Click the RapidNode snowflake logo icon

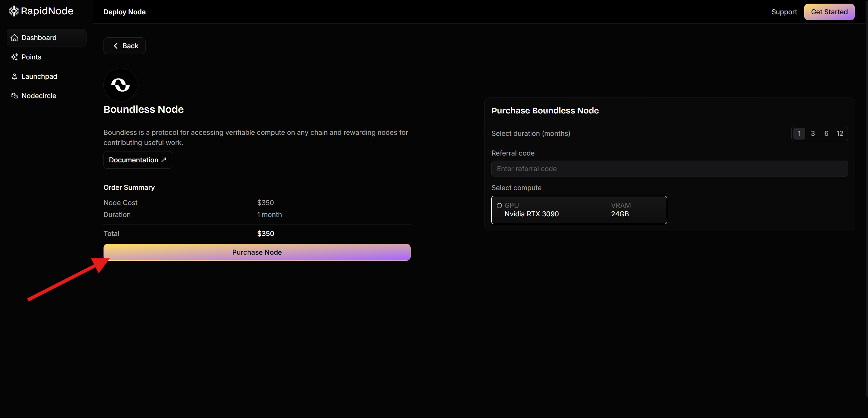tap(14, 11)
